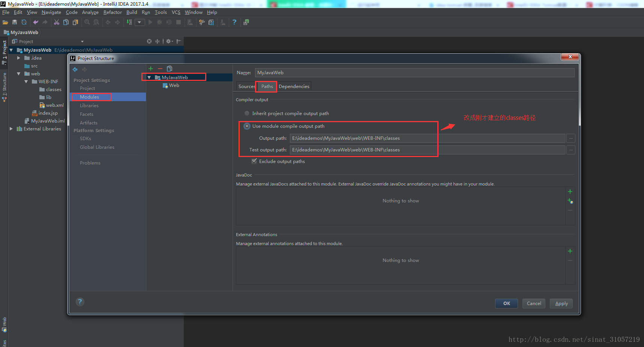Click the Save All toolbar icon

pos(15,22)
